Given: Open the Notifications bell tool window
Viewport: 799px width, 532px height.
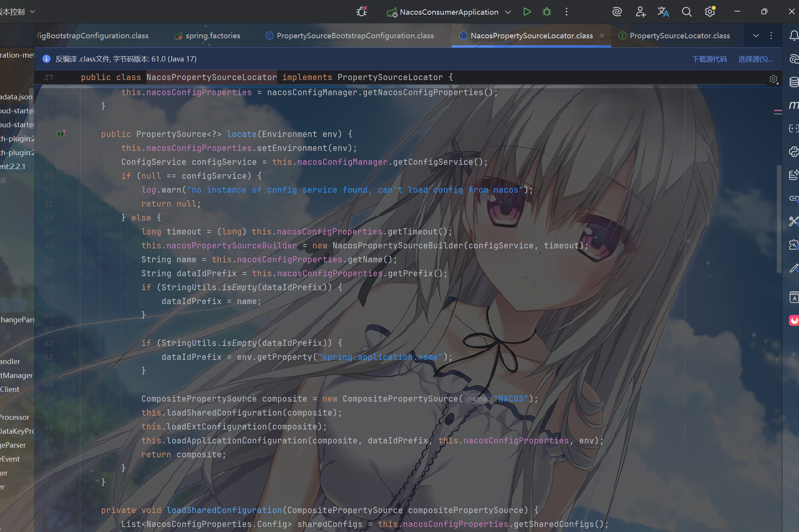Looking at the screenshot, I should click(794, 36).
